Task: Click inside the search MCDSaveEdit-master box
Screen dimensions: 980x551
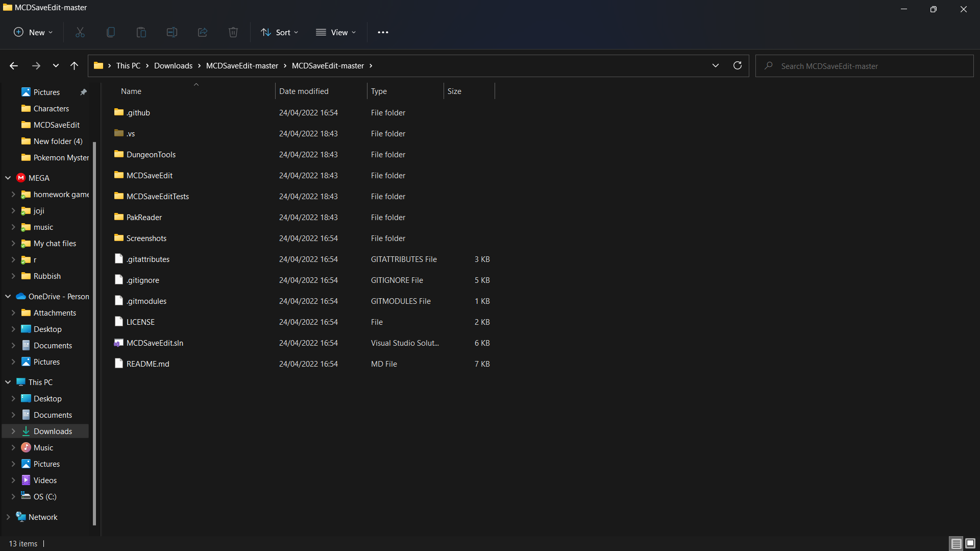Action: point(863,65)
